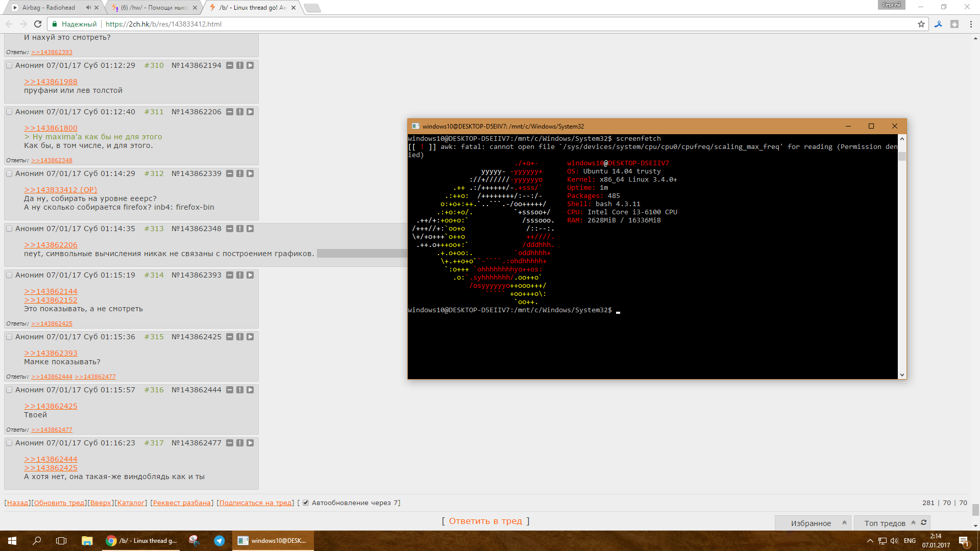Image resolution: width=980 pixels, height=551 pixels.
Task: Show hidden system tray icons
Action: tap(870, 541)
